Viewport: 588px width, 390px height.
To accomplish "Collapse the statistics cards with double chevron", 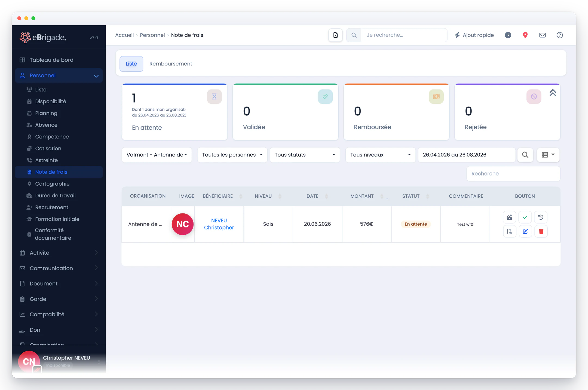I will pyautogui.click(x=553, y=93).
